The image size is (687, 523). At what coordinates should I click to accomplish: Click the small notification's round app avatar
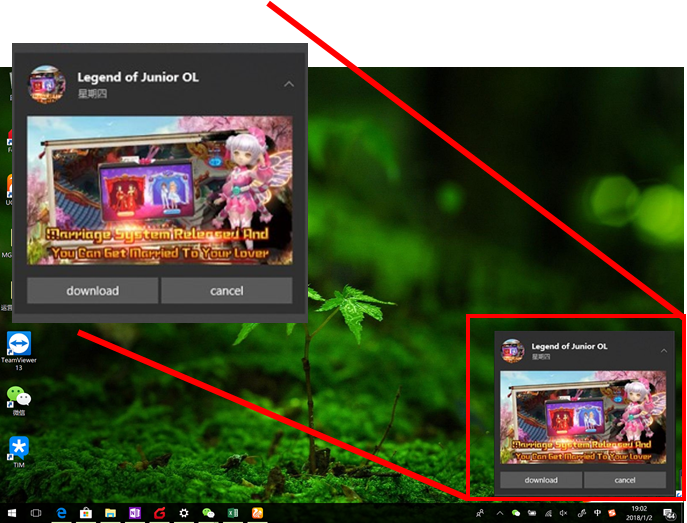[x=513, y=351]
